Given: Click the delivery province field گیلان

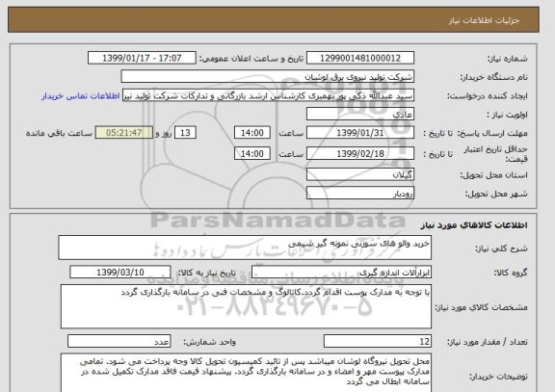Looking at the screenshot, I should point(360,174).
